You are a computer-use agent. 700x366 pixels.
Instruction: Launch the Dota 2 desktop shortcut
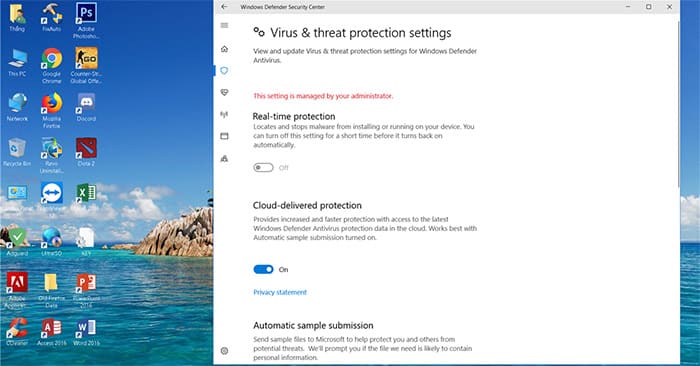point(86,153)
